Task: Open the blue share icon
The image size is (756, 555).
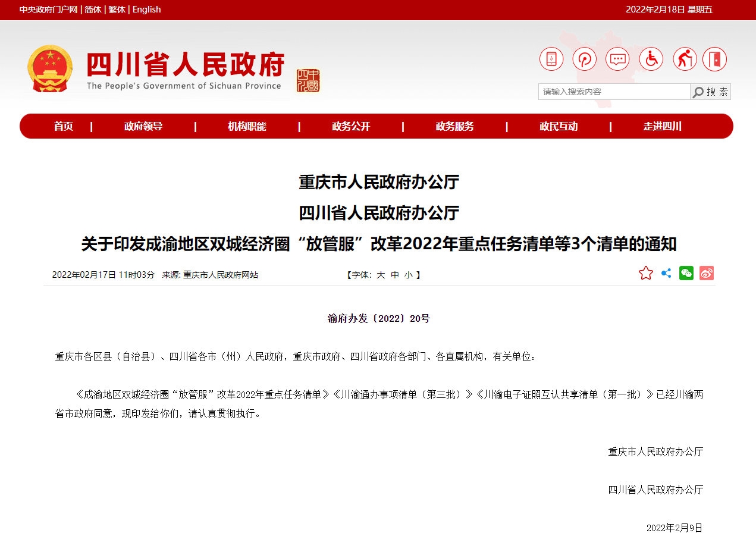Action: [x=666, y=273]
